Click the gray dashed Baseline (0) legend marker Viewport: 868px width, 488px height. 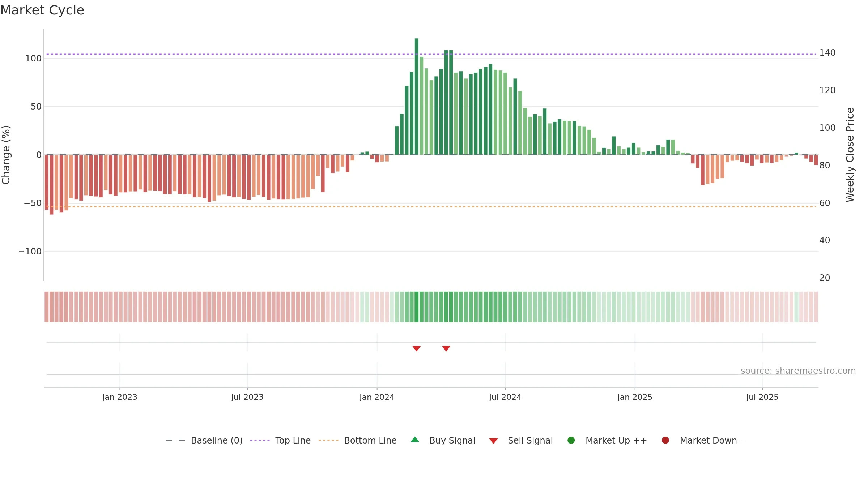click(175, 440)
